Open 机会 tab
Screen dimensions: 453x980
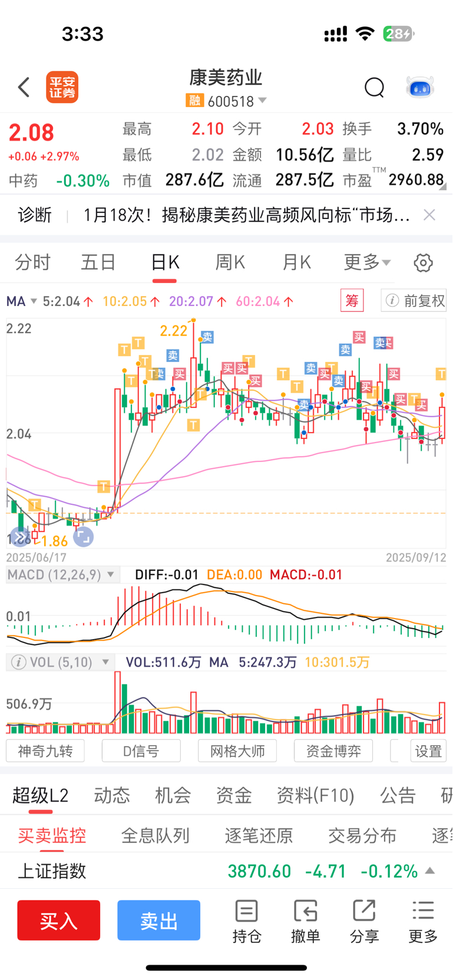coord(173,796)
